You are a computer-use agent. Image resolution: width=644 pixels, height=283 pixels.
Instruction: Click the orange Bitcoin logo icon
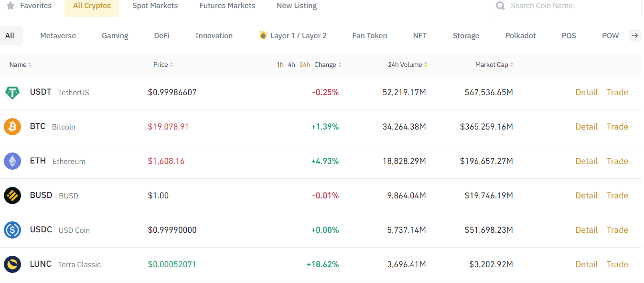click(12, 127)
